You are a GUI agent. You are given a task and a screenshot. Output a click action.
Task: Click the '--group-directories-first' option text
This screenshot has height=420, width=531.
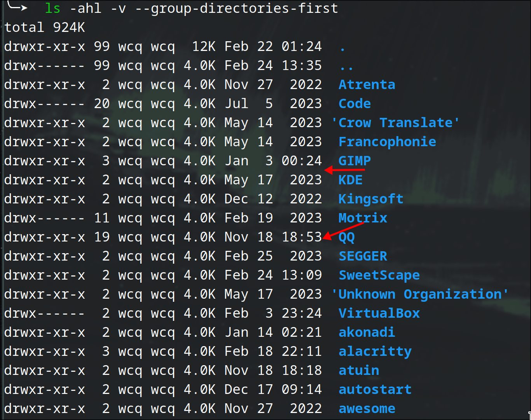click(x=236, y=8)
